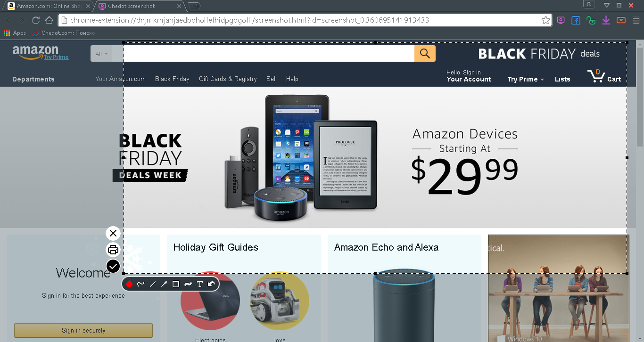Select the rectangle shape tool

176,284
